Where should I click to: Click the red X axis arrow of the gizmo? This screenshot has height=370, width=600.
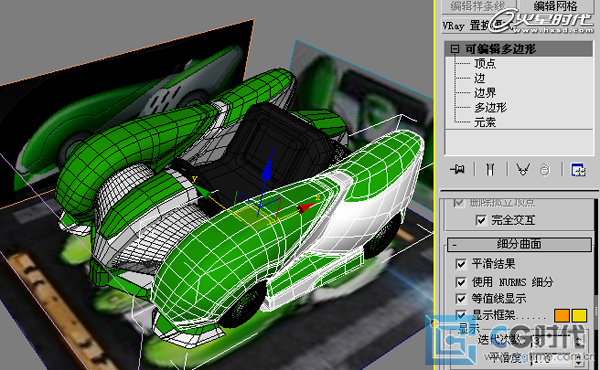306,207
